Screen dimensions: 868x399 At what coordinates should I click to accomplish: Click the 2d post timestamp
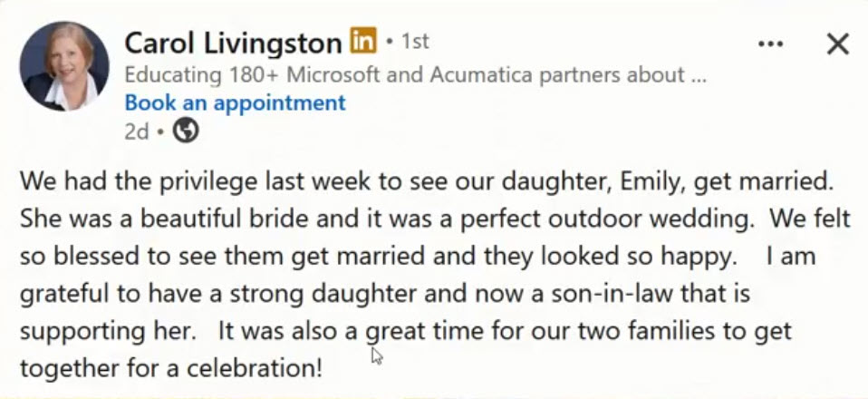[x=137, y=131]
